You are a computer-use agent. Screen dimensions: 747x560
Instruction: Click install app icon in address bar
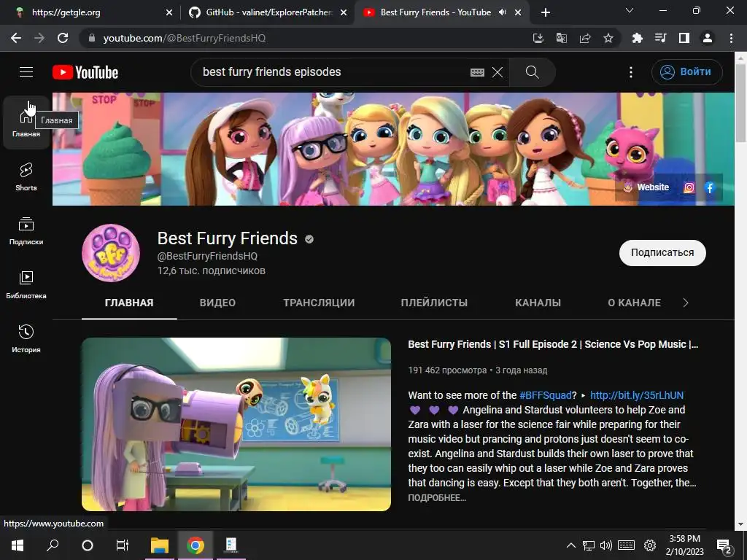(538, 38)
